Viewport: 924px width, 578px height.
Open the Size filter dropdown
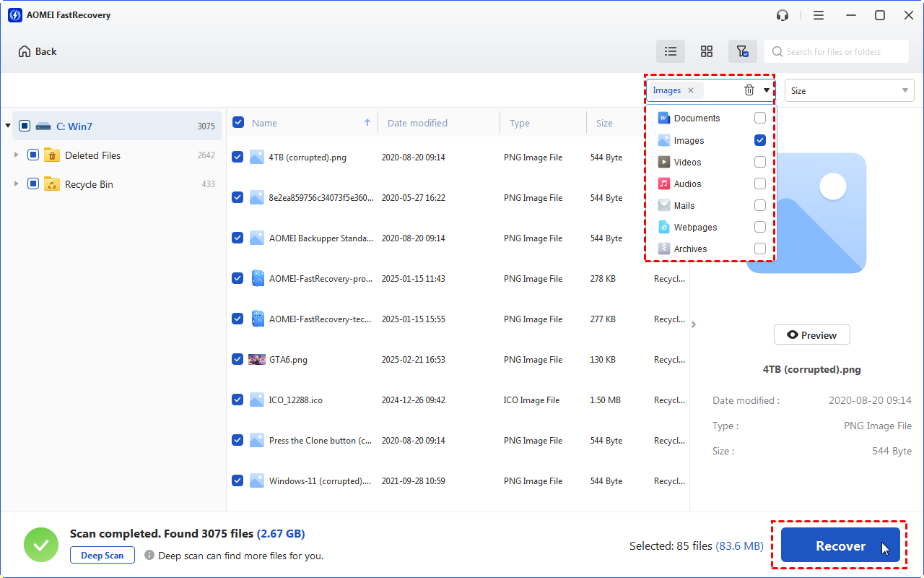[849, 90]
